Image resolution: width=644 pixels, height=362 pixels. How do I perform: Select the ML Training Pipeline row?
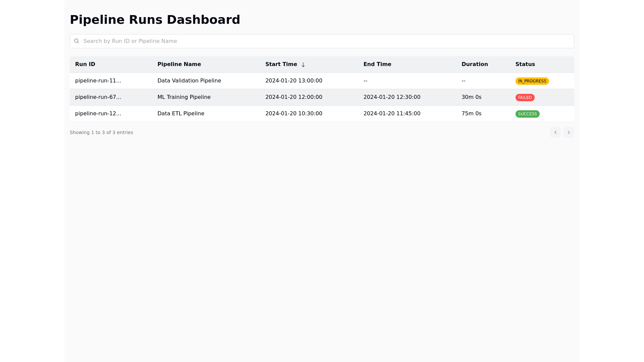184,97
